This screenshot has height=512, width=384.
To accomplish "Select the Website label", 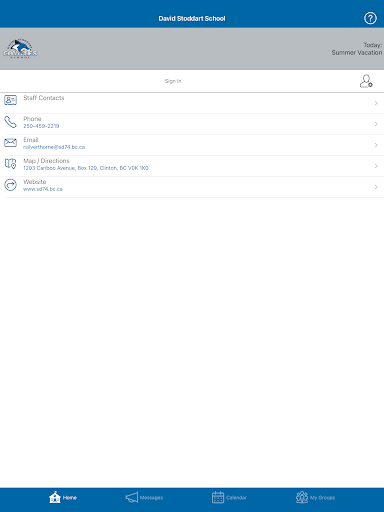I will coord(35,182).
